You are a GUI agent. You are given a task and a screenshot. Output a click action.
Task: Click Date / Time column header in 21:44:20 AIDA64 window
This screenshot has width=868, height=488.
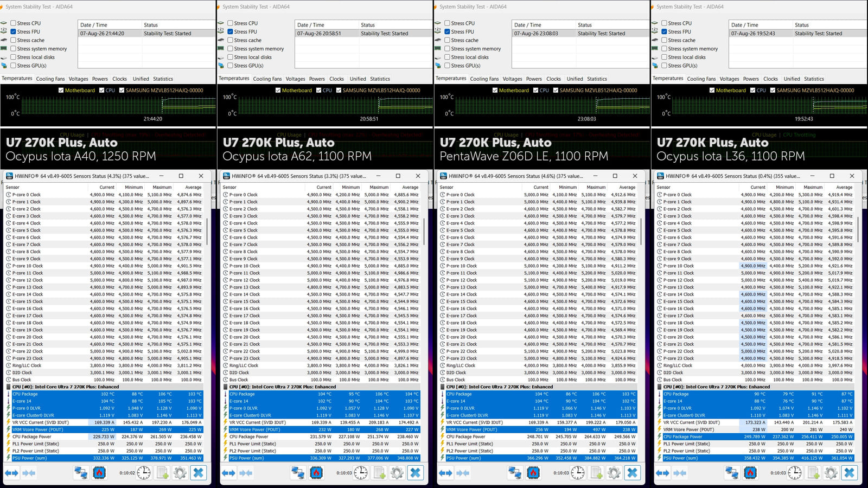pyautogui.click(x=109, y=25)
